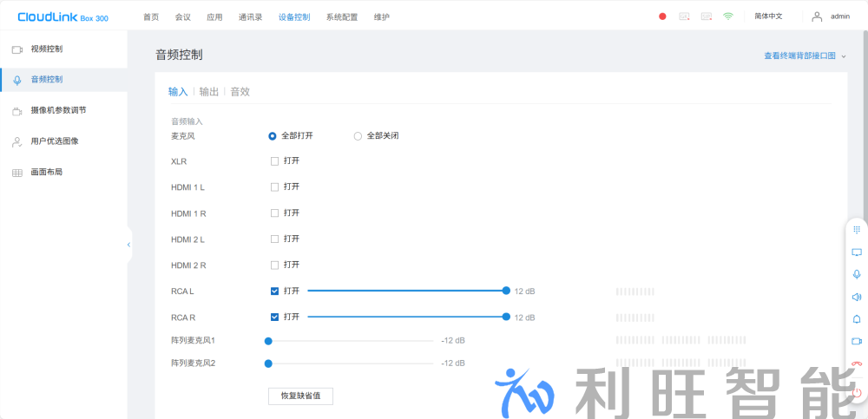Image resolution: width=868 pixels, height=419 pixels.
Task: Switch to the 输入 tab
Action: click(178, 92)
